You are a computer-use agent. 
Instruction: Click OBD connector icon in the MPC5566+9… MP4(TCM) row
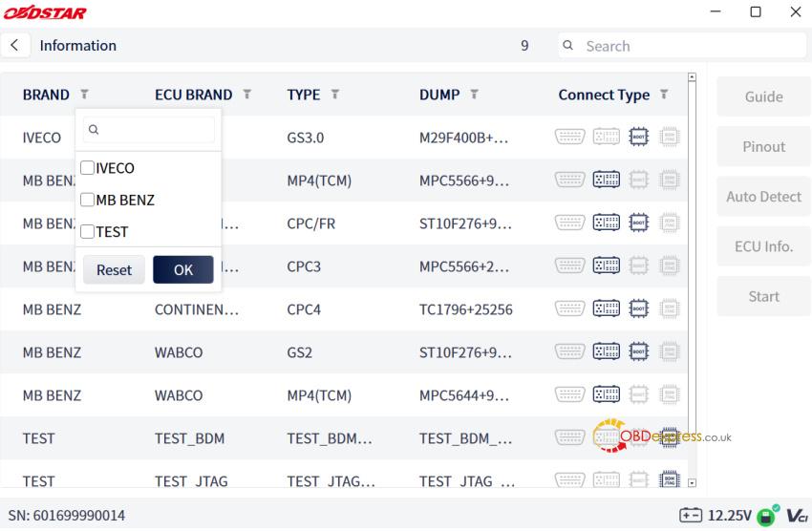point(569,181)
